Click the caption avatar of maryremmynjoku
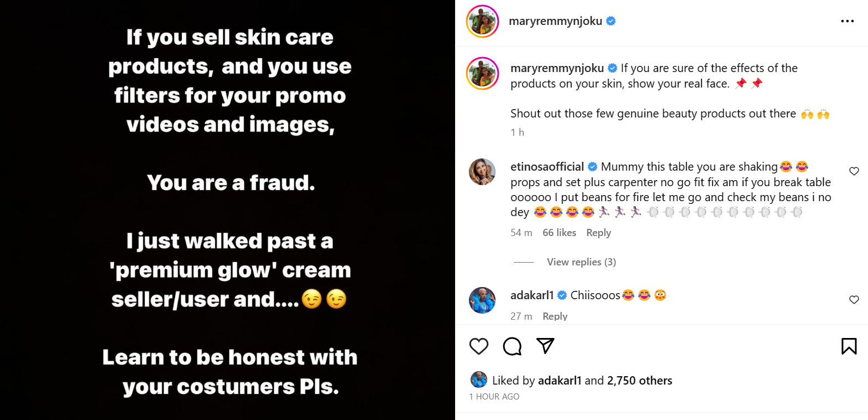Image resolution: width=868 pixels, height=420 pixels. [482, 73]
